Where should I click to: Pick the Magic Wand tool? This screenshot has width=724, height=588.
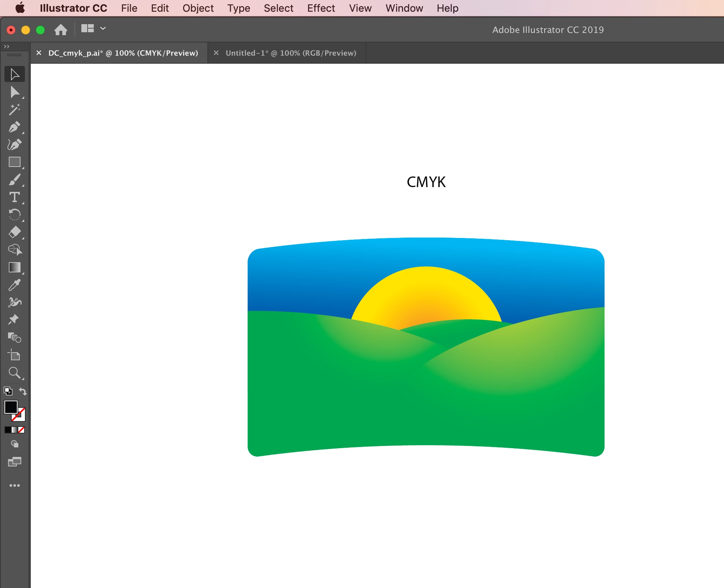(x=15, y=109)
